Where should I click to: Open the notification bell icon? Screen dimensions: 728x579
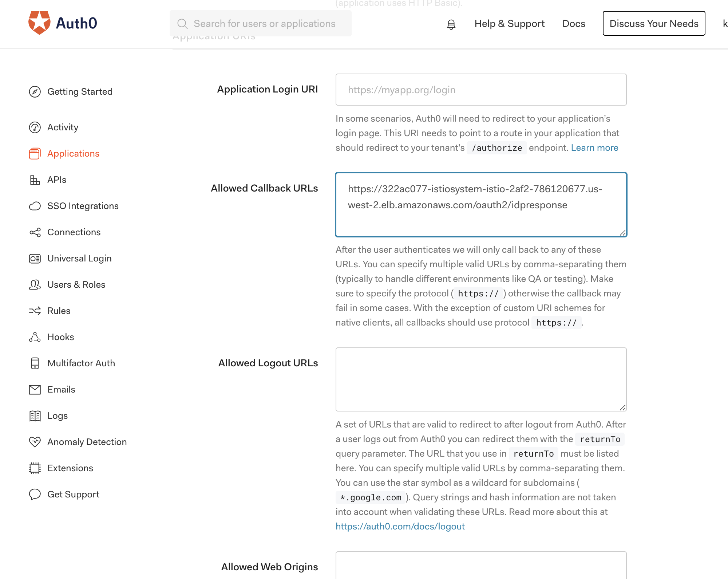click(451, 24)
